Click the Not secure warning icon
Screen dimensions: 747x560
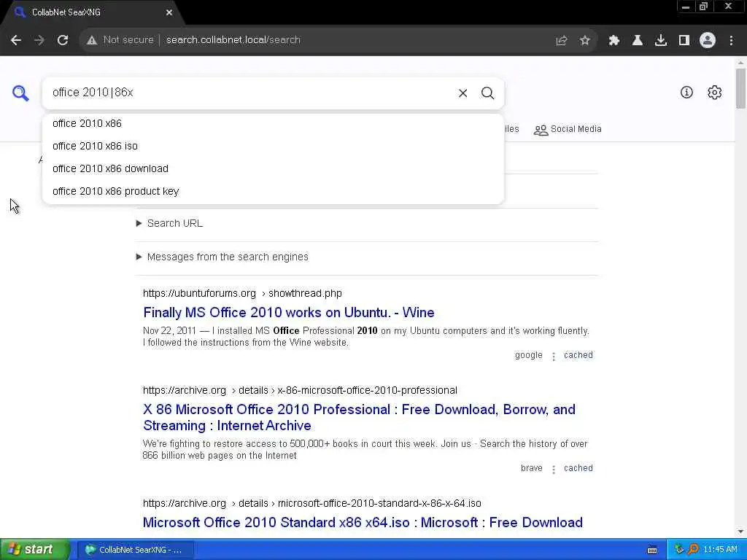point(92,40)
